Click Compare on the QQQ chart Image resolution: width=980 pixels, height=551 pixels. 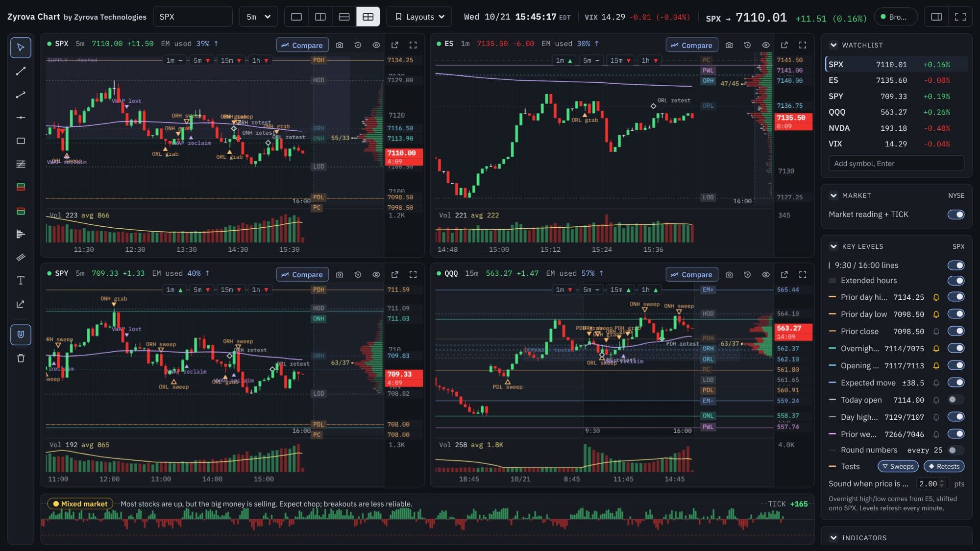pyautogui.click(x=692, y=275)
